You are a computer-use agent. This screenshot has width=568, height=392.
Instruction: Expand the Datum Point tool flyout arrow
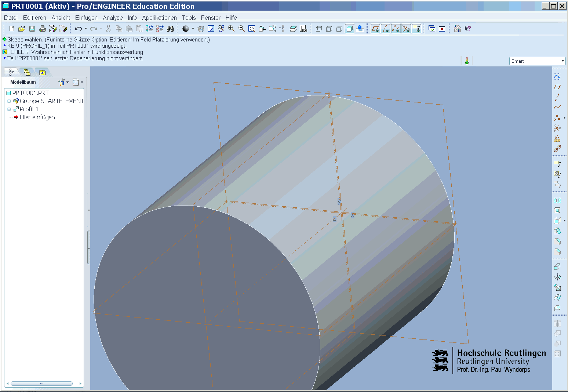[564, 118]
